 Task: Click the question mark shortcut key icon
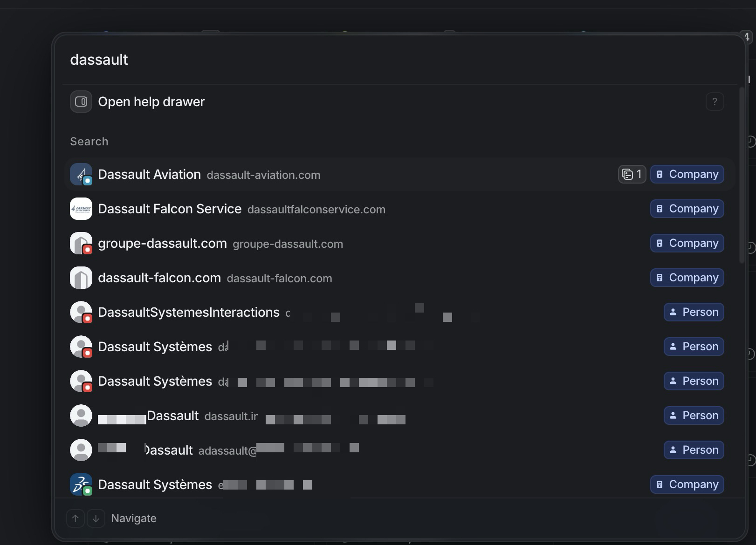715,102
